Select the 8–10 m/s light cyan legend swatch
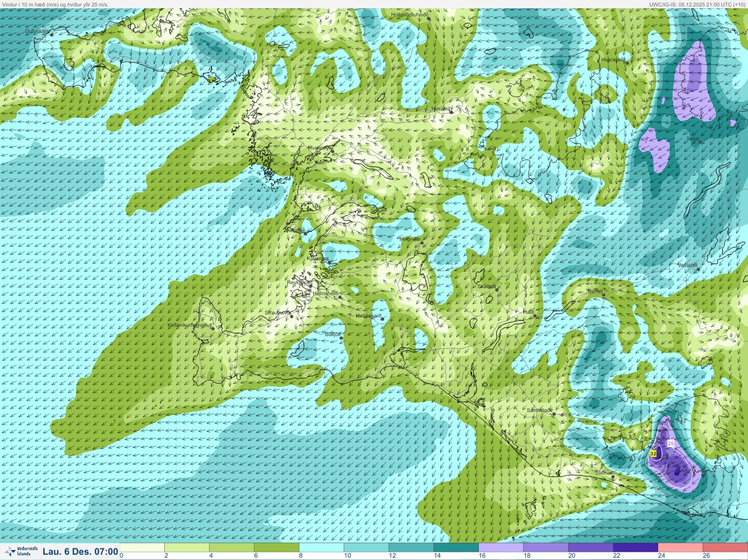This screenshot has height=560, width=748. [x=321, y=548]
